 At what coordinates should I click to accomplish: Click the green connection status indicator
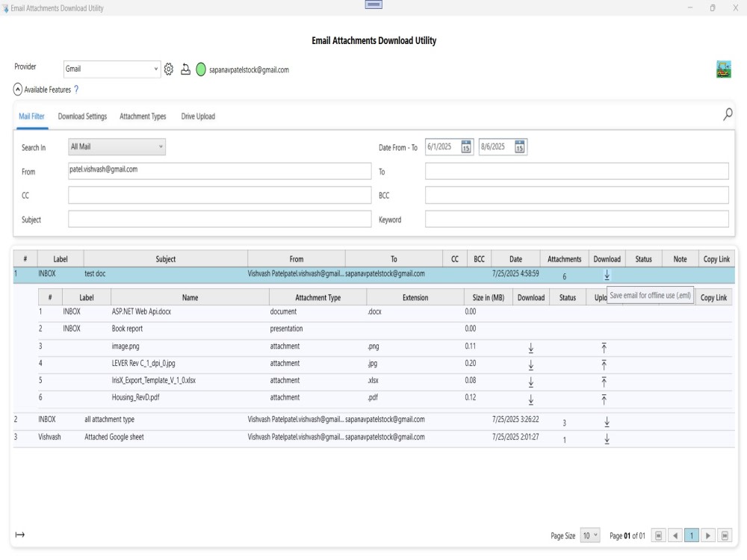pos(201,69)
